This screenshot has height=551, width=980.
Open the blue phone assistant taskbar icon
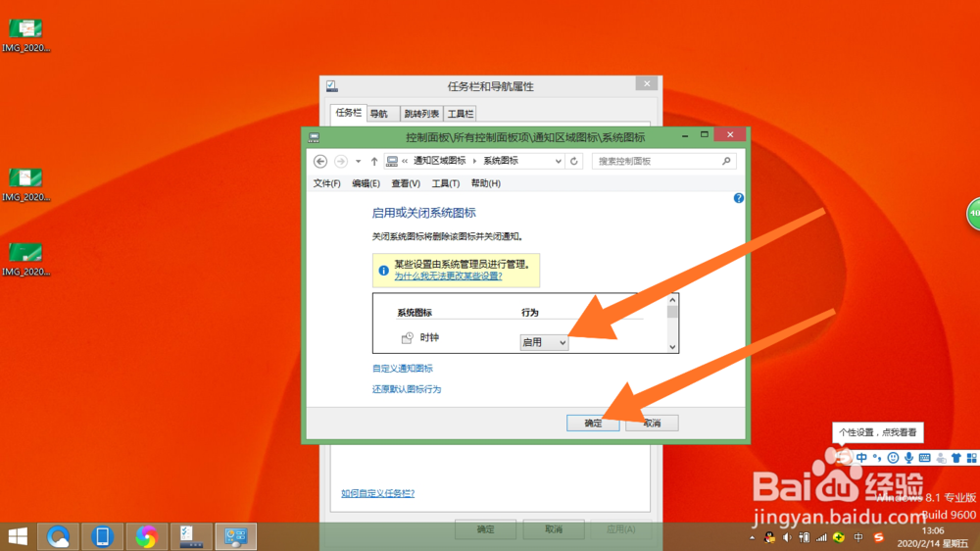(103, 536)
